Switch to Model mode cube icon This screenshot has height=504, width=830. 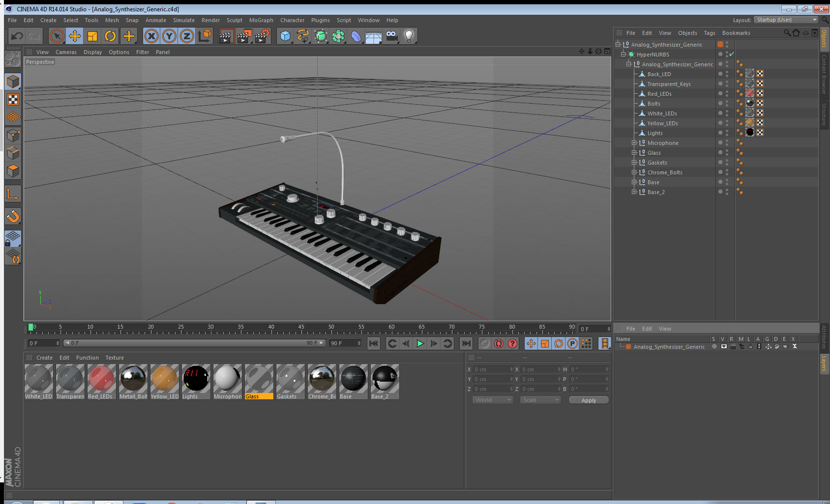(x=13, y=82)
